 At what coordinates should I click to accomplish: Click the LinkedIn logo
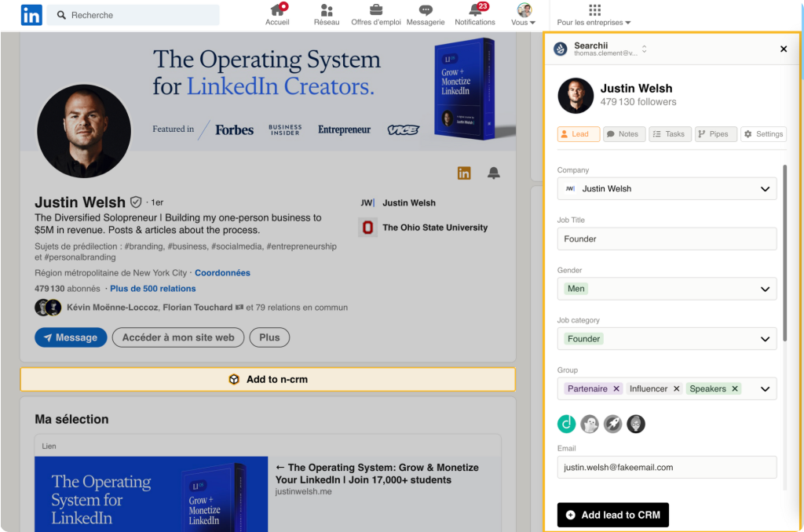click(x=31, y=15)
